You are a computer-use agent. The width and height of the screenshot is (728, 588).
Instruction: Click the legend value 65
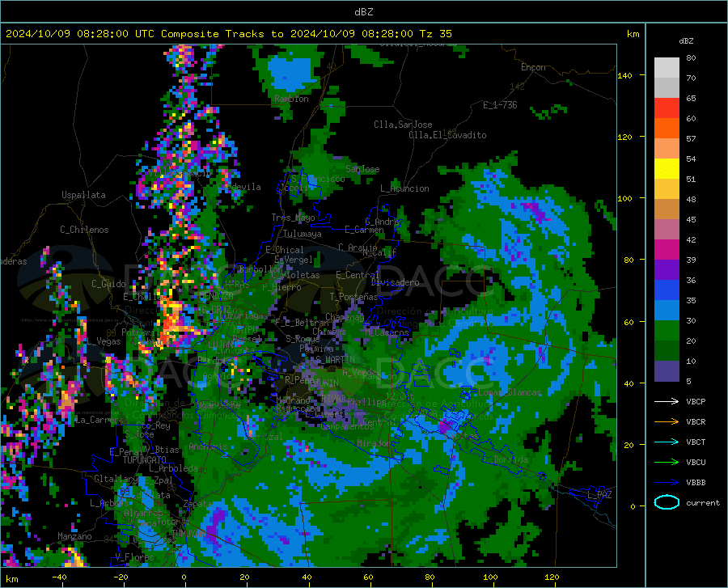tap(691, 99)
